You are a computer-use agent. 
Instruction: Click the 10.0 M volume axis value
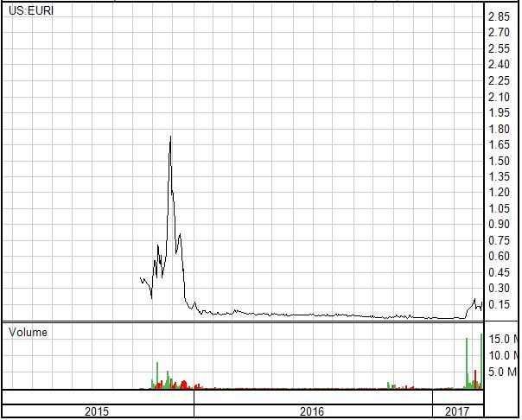(504, 355)
